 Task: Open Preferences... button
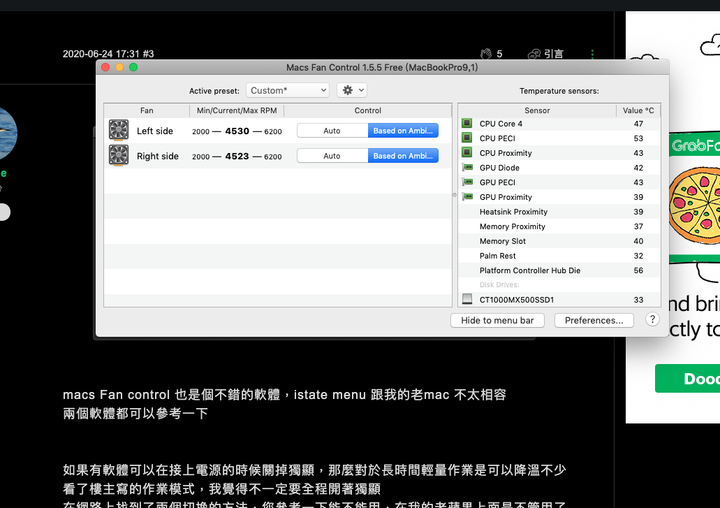[594, 320]
